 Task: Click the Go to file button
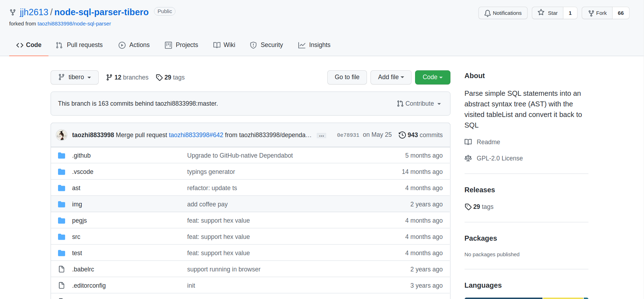[x=347, y=77]
